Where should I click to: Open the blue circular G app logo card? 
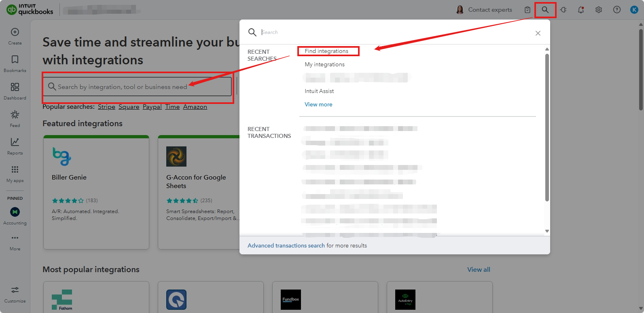pos(176,300)
